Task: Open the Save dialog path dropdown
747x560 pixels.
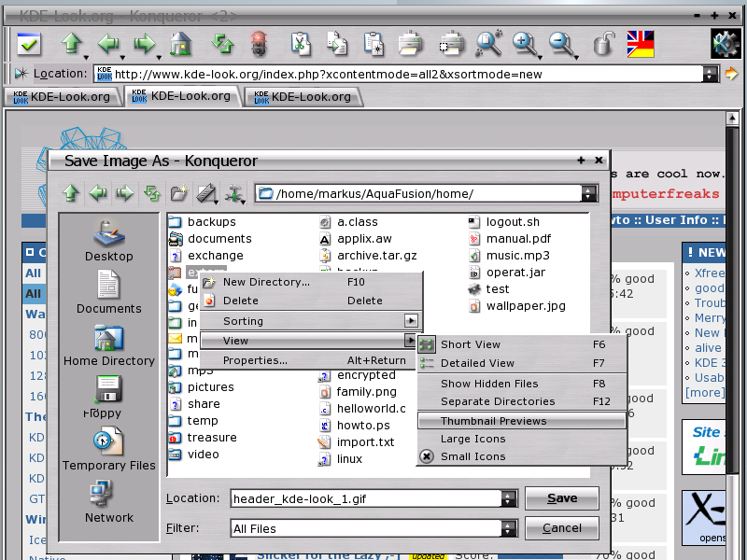Action: (588, 193)
